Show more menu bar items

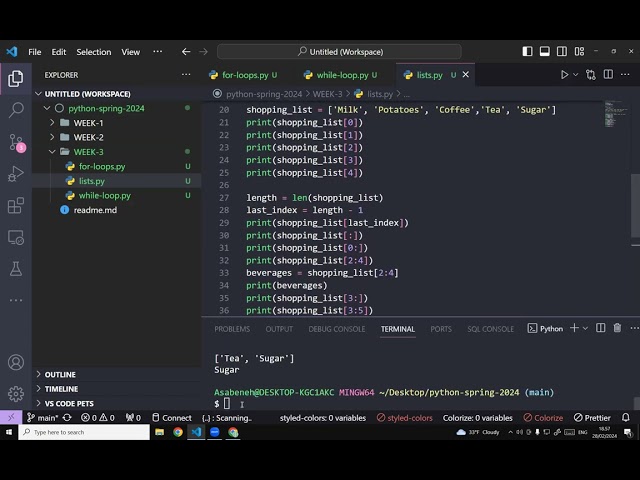point(158,51)
